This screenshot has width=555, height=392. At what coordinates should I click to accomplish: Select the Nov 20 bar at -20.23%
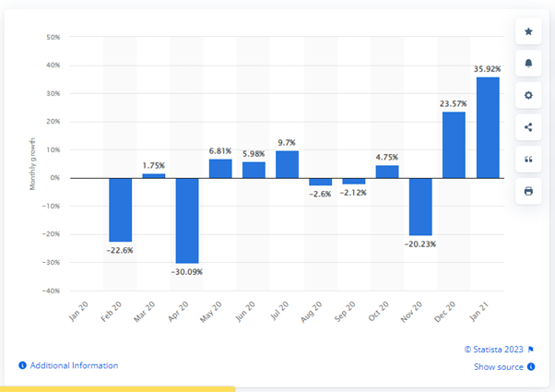pos(420,207)
